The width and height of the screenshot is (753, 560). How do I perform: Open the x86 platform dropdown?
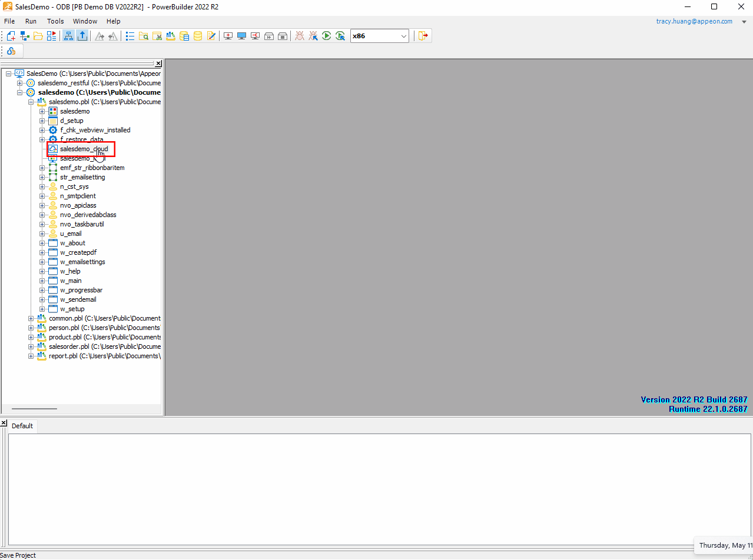click(403, 36)
